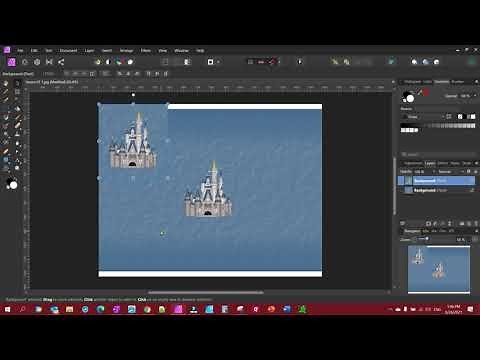Open the Window menu
The height and width of the screenshot is (360, 480).
[x=182, y=51]
